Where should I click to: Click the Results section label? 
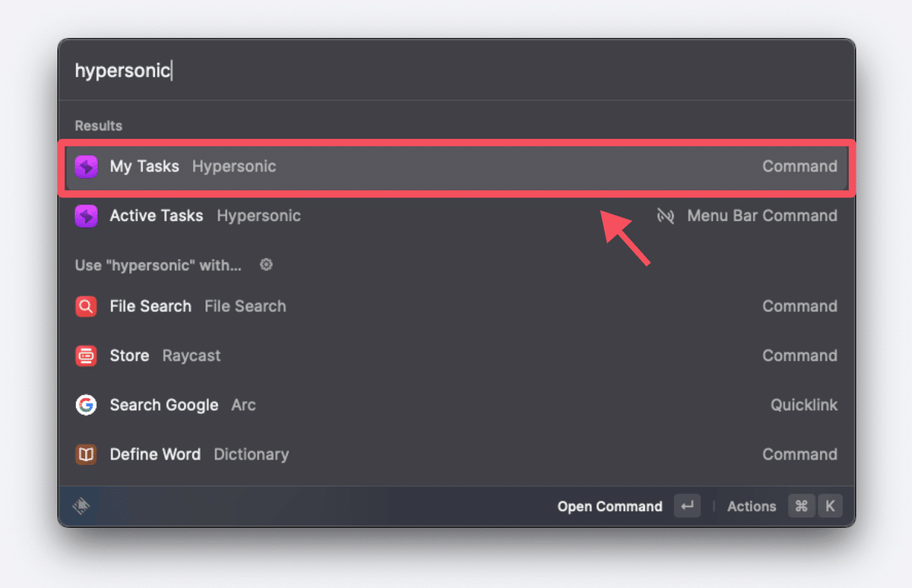[99, 126]
